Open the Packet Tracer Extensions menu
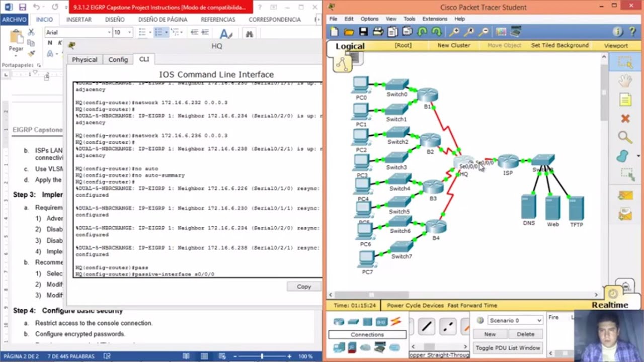Image resolution: width=644 pixels, height=362 pixels. [x=435, y=19]
